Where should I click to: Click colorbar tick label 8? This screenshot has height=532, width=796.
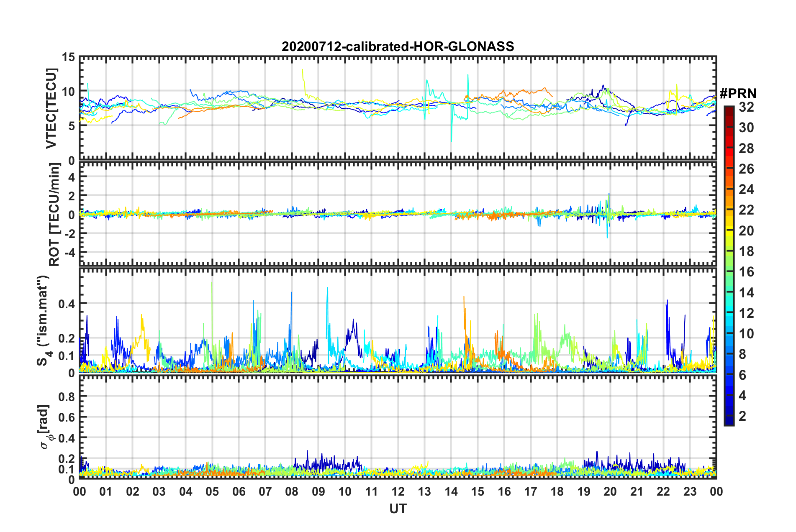pos(742,354)
